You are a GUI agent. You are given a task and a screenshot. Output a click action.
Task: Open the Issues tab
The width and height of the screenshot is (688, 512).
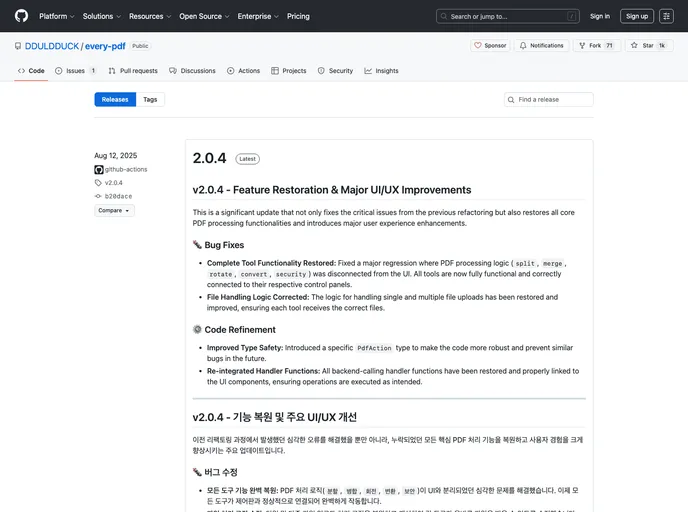pos(76,71)
